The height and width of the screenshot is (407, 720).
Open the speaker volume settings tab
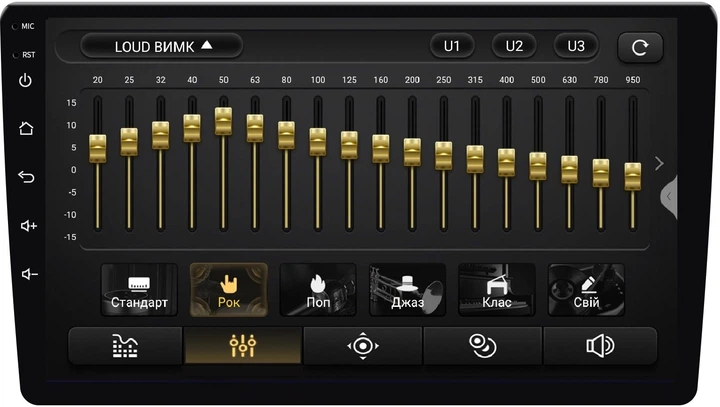coord(600,346)
